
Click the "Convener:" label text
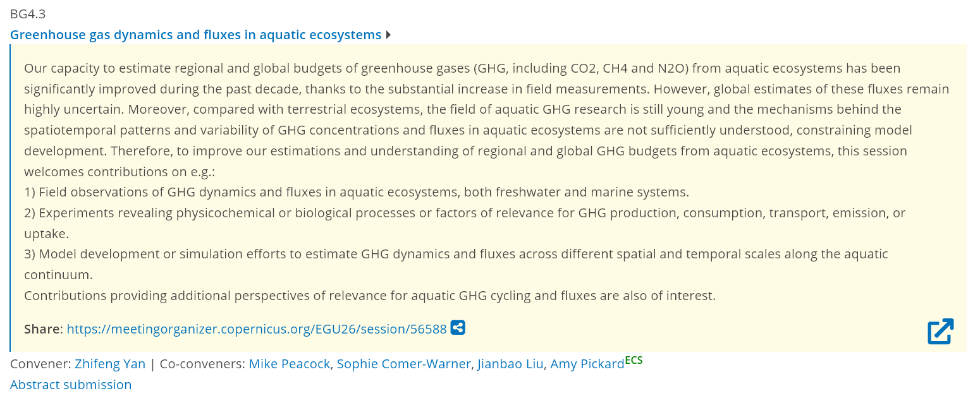click(40, 364)
